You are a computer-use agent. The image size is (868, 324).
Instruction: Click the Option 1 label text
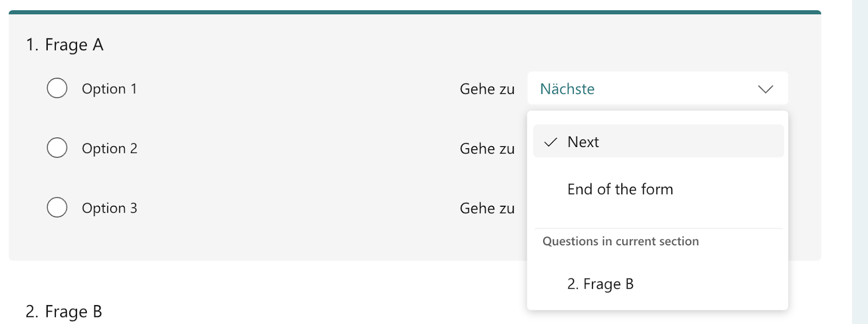[109, 88]
